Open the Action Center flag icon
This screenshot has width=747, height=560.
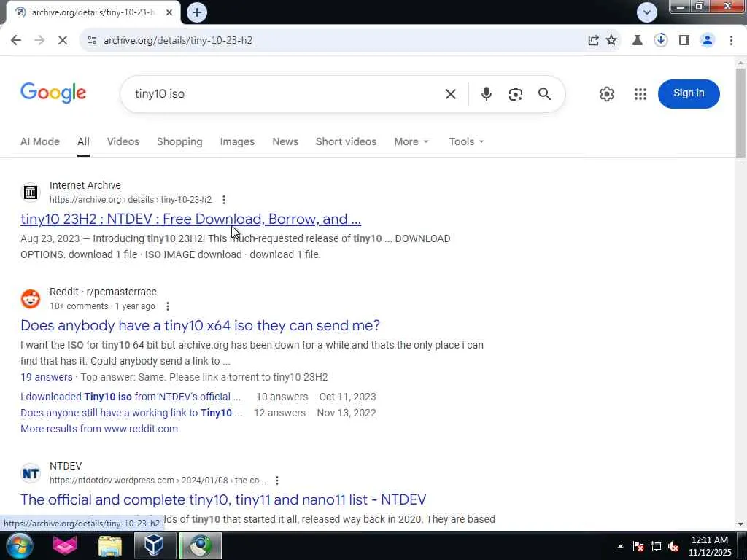638,546
